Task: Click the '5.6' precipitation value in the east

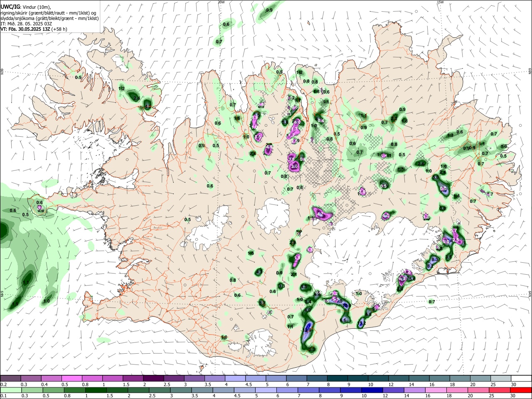Action: (x=436, y=177)
